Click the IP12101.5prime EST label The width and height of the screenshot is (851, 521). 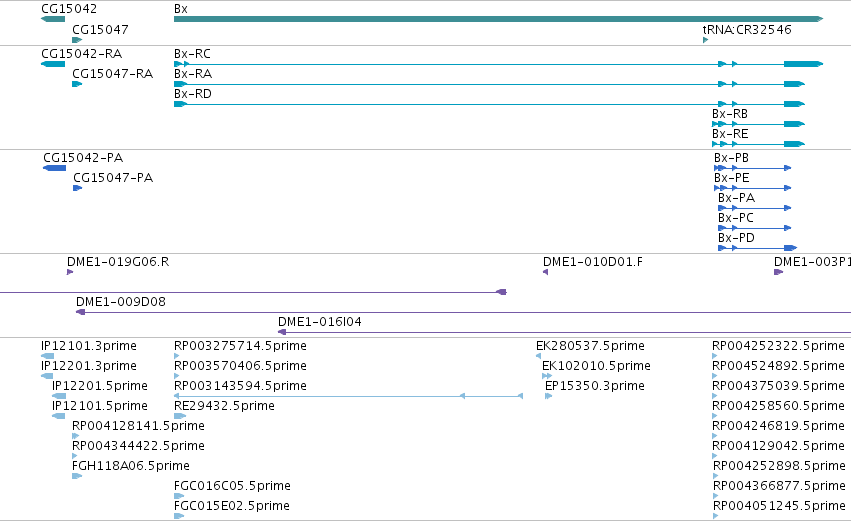(x=100, y=406)
